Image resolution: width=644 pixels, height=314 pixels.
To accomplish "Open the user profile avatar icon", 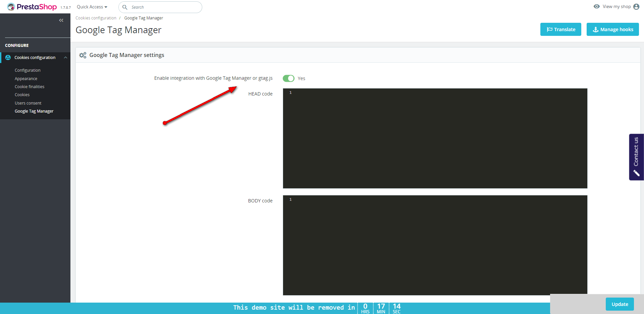I will coord(636,7).
